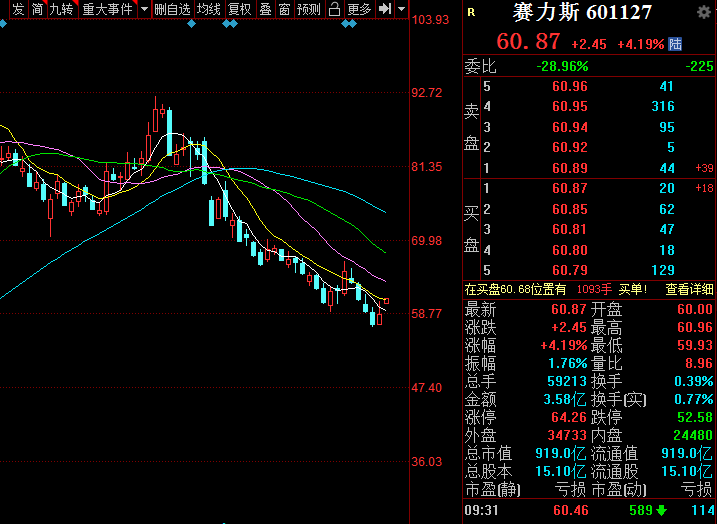Click sell level 1 price 60.89
The width and height of the screenshot is (717, 524).
click(x=570, y=167)
